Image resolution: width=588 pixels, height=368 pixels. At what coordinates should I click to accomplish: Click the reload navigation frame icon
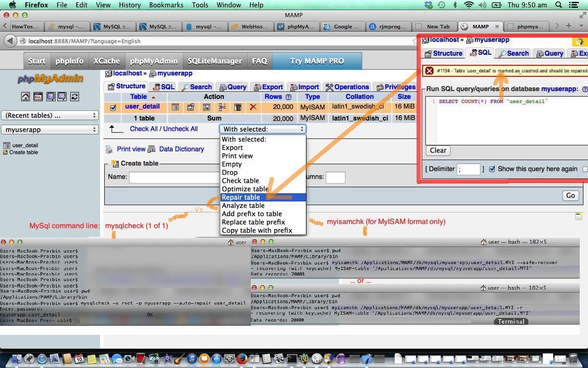coord(74,97)
